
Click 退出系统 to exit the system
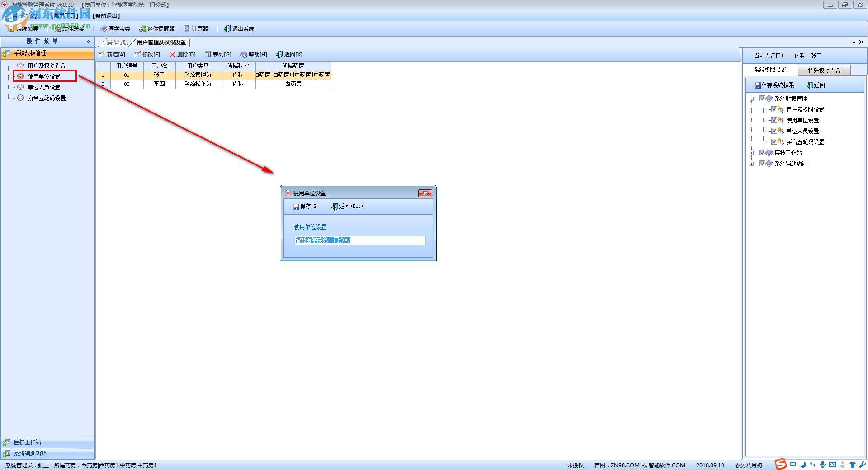point(239,28)
